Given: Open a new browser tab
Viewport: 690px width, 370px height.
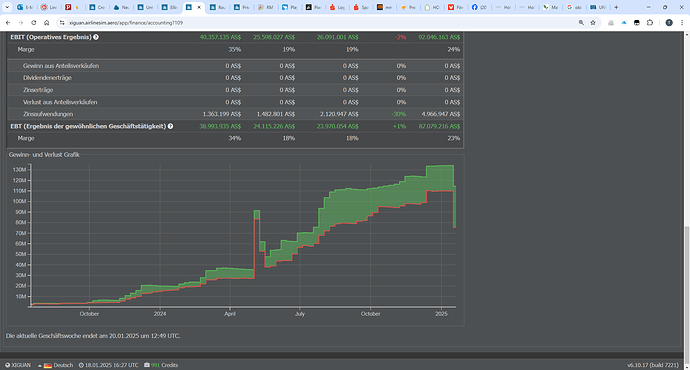Looking at the screenshot, I should click(x=616, y=7).
